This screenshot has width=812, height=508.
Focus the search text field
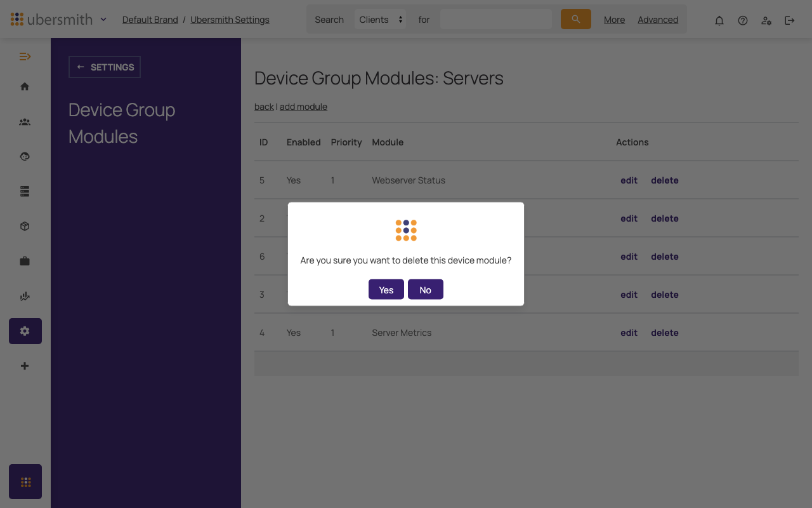[496, 19]
